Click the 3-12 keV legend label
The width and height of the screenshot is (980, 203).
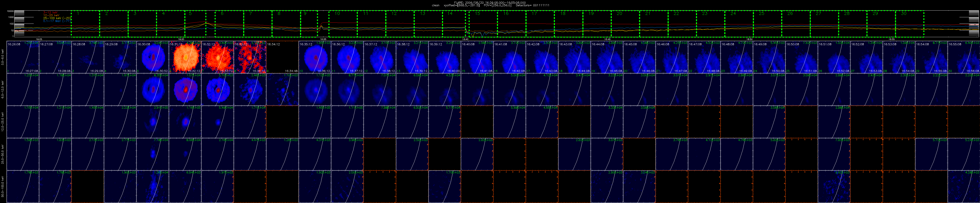click(50, 12)
